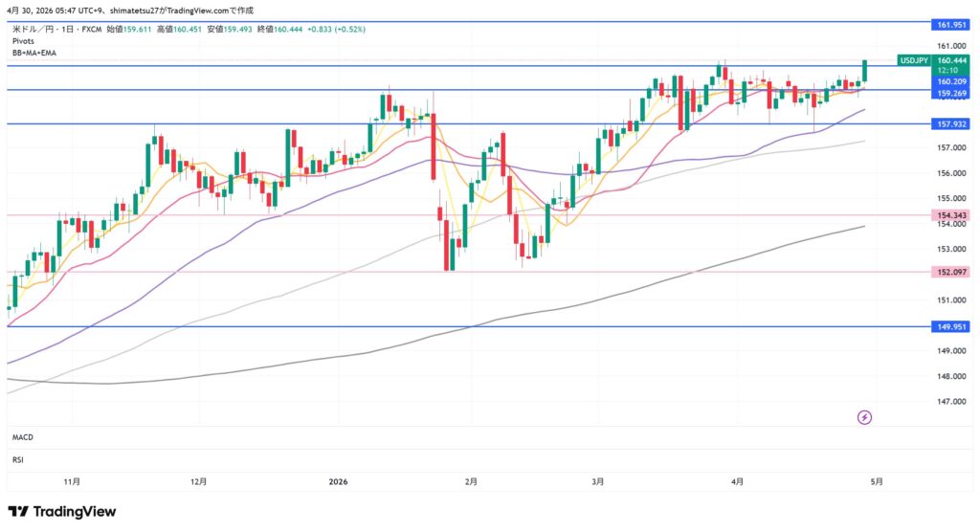Click the TradingView logo
The height and width of the screenshot is (532, 980).
(62, 512)
